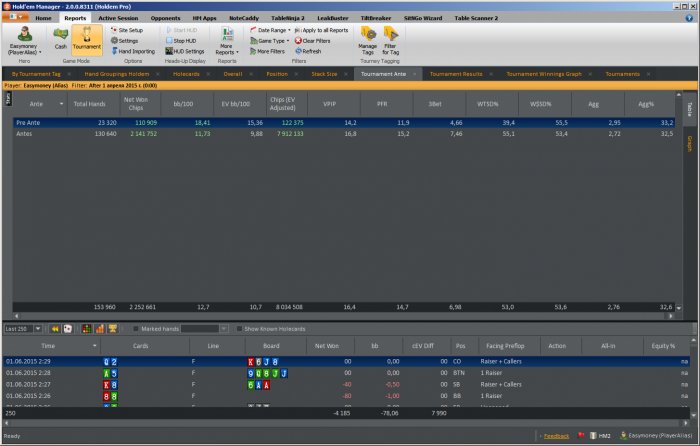Switch to Table view side tab
Screen dimensions: 700x446
690,108
